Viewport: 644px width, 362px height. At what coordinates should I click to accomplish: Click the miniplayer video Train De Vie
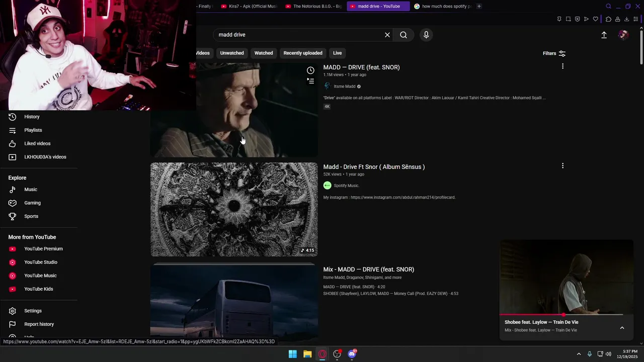click(566, 277)
